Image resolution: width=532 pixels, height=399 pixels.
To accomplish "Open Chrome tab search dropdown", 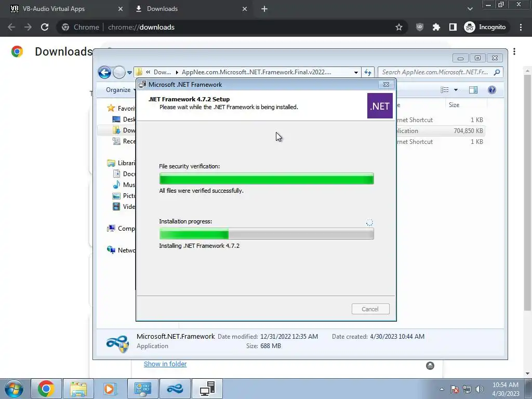I will [x=470, y=9].
